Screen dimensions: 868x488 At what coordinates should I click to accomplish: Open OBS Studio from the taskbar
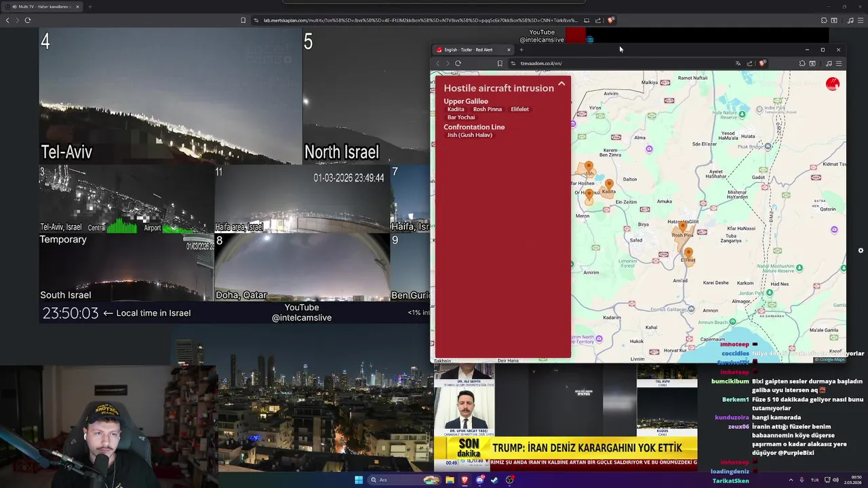pos(509,480)
